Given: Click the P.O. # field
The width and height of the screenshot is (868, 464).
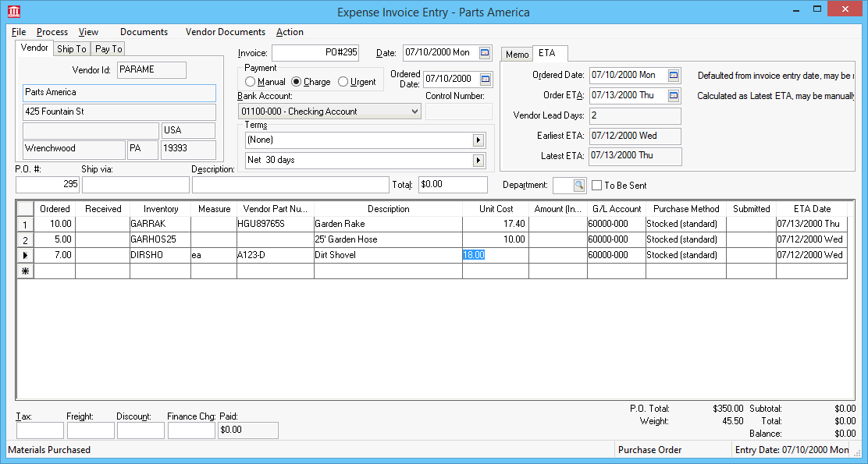Looking at the screenshot, I should [48, 185].
